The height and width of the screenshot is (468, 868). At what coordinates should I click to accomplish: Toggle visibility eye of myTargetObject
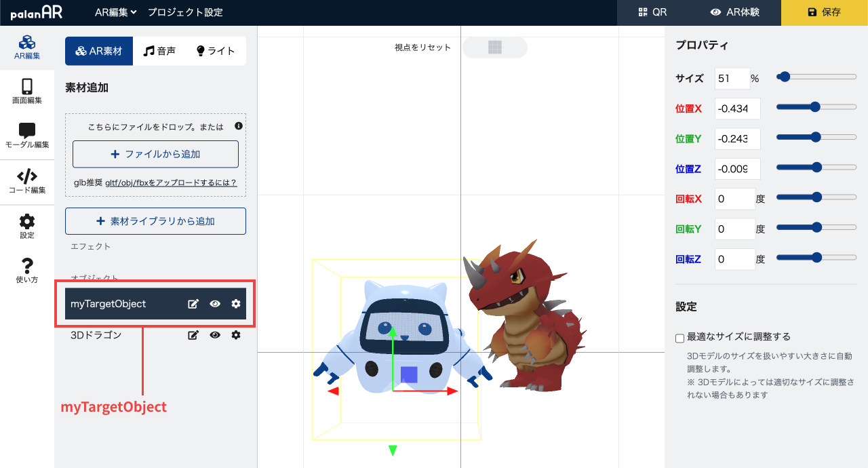[215, 304]
